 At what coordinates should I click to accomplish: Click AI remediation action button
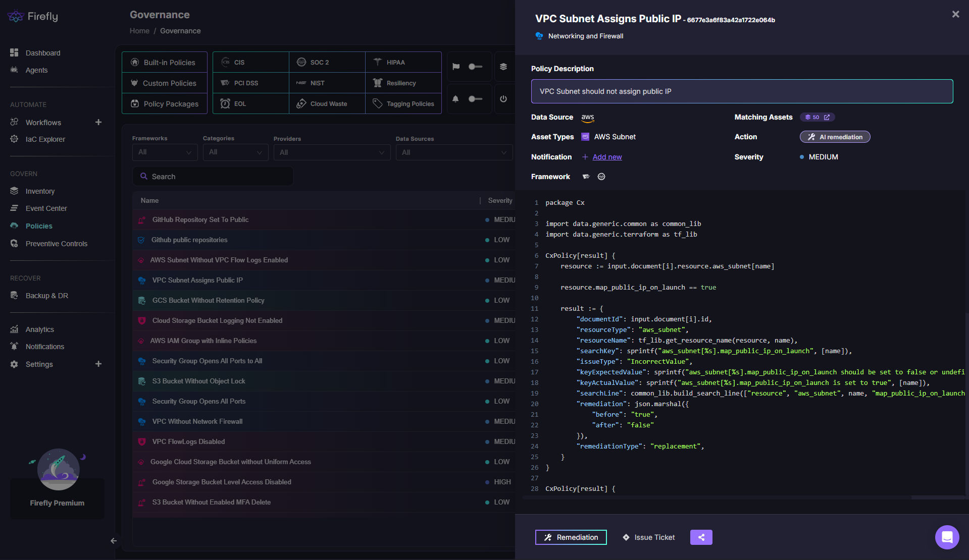835,137
